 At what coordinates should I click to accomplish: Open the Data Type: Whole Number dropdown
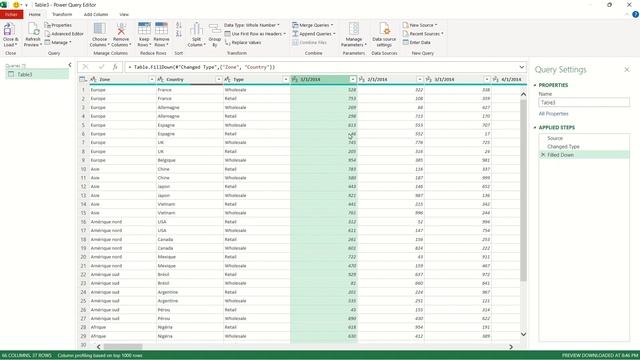(252, 25)
